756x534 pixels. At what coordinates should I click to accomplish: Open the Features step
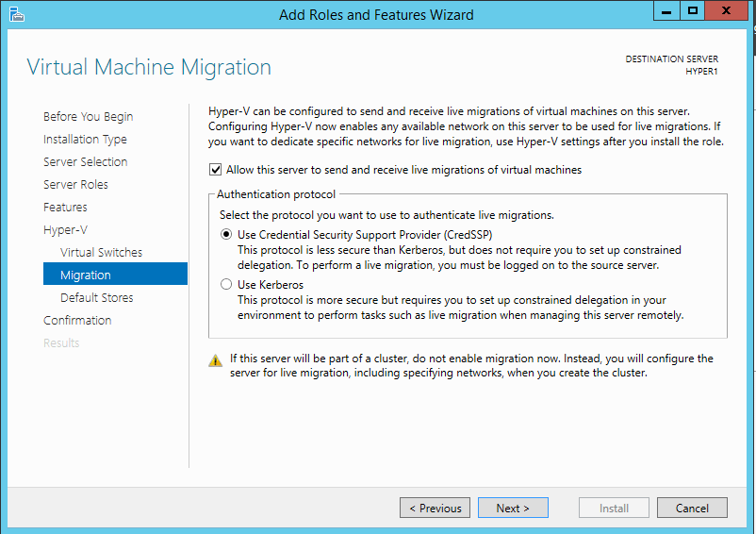tap(65, 208)
